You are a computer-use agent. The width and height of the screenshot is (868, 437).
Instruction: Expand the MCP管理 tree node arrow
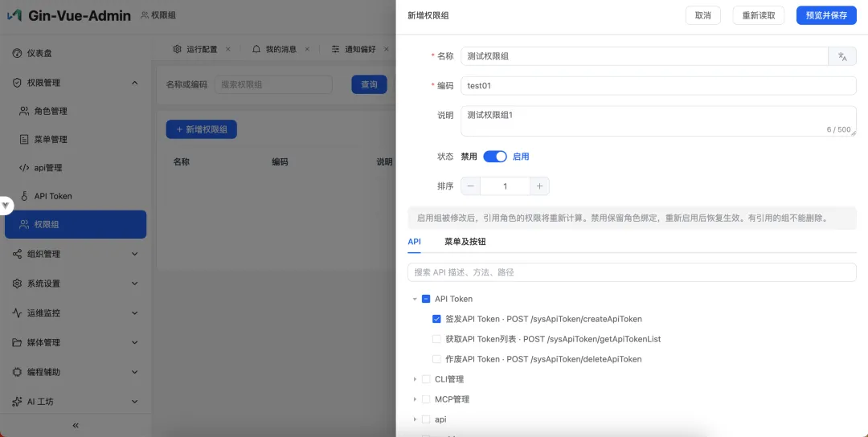click(x=415, y=399)
